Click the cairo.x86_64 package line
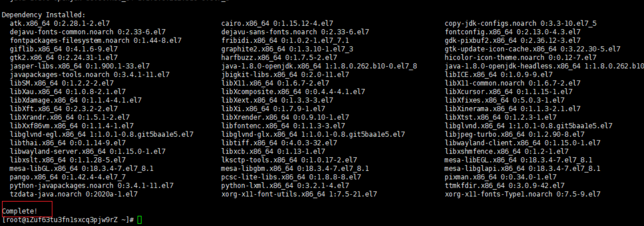Viewport: 644px width, 226px height. [x=277, y=23]
